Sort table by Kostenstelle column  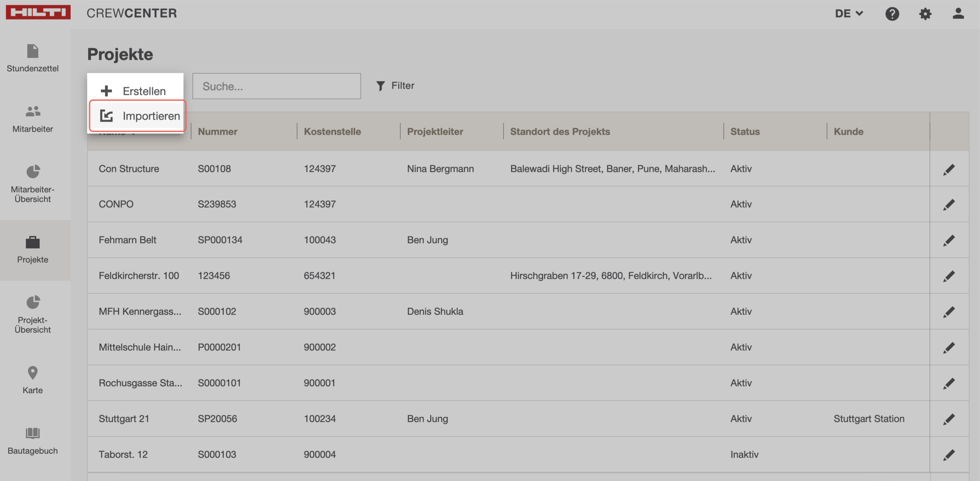point(332,132)
